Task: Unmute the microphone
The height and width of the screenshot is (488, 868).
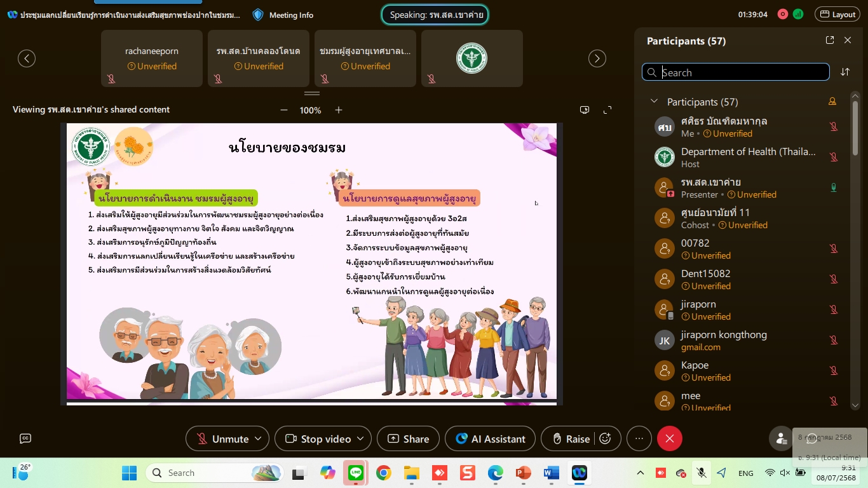Action: (x=222, y=439)
